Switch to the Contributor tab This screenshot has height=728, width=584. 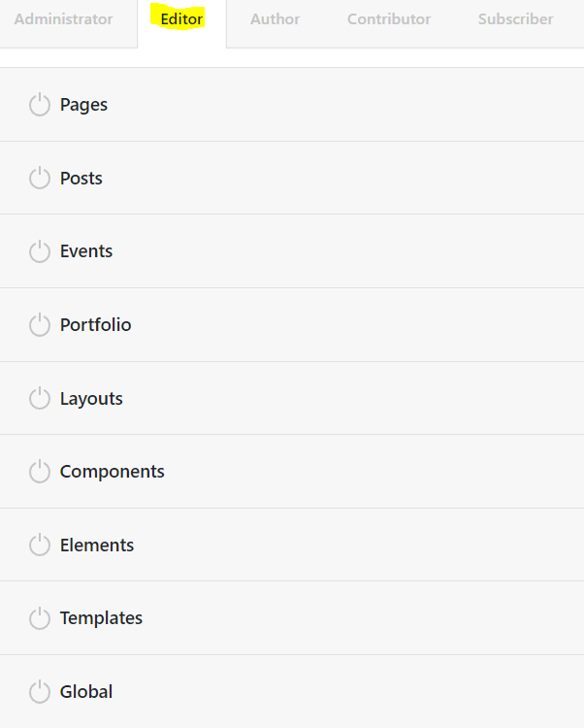click(x=389, y=19)
